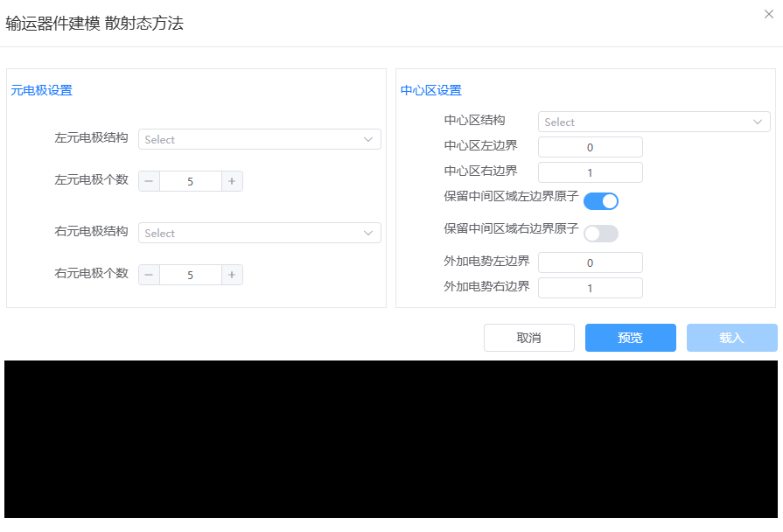Focus the 外加电势右边界 input field
This screenshot has height=532, width=783.
coord(590,288)
